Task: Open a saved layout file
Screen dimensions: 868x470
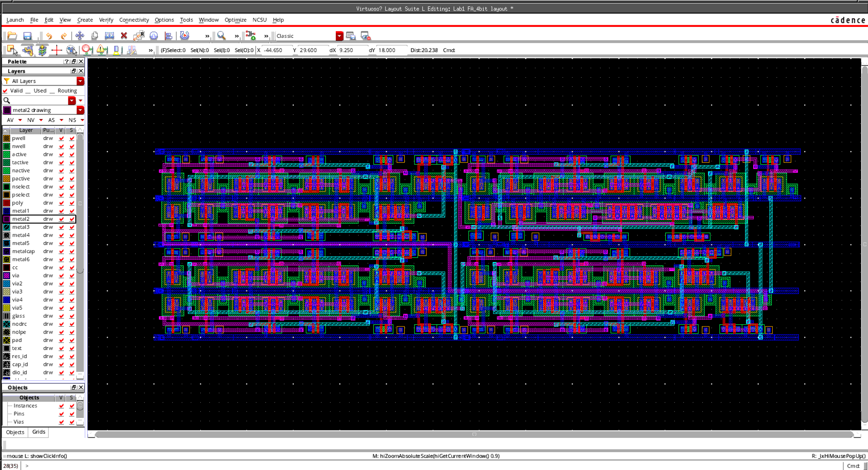Action: 12,36
